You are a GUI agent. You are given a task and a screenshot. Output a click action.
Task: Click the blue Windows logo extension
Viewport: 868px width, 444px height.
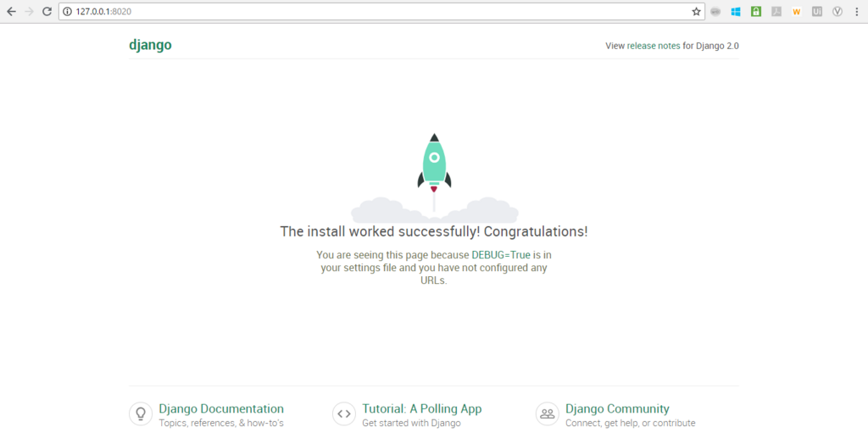click(x=736, y=12)
